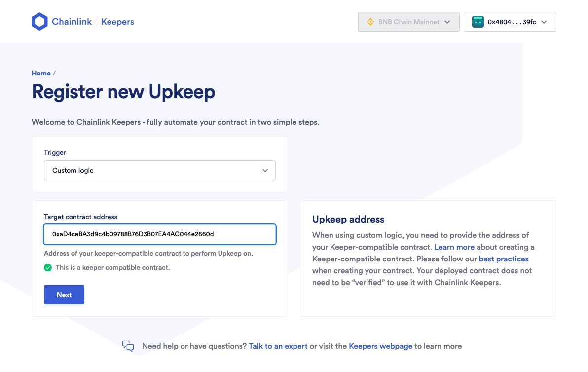Click the 0x4804...39fc wallet address
588x372 pixels.
(x=512, y=22)
